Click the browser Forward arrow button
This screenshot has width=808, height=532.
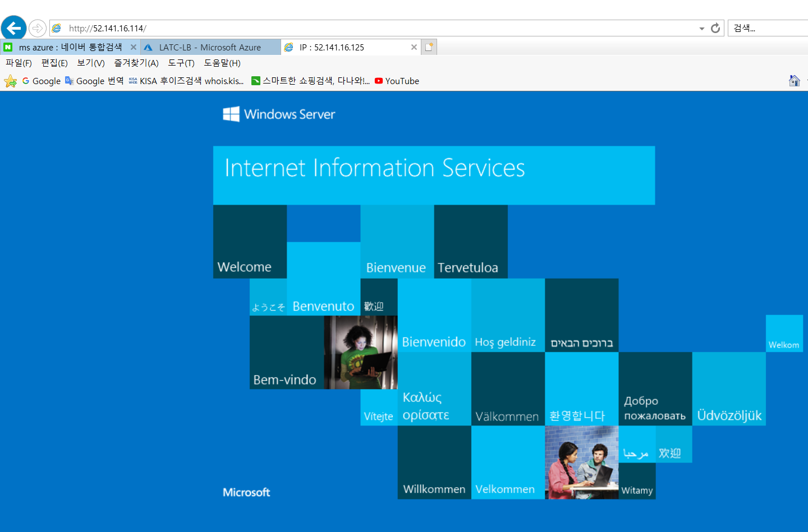pos(37,28)
